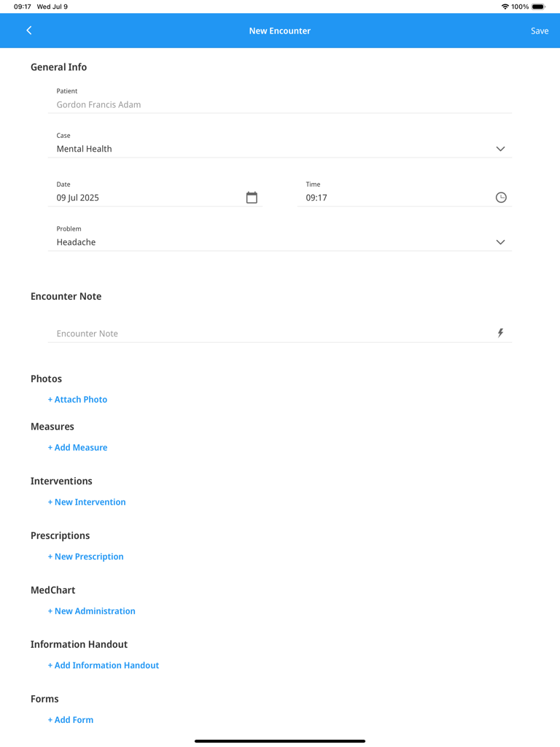Start a new MedChart administration
The height and width of the screenshot is (747, 560).
tap(92, 611)
